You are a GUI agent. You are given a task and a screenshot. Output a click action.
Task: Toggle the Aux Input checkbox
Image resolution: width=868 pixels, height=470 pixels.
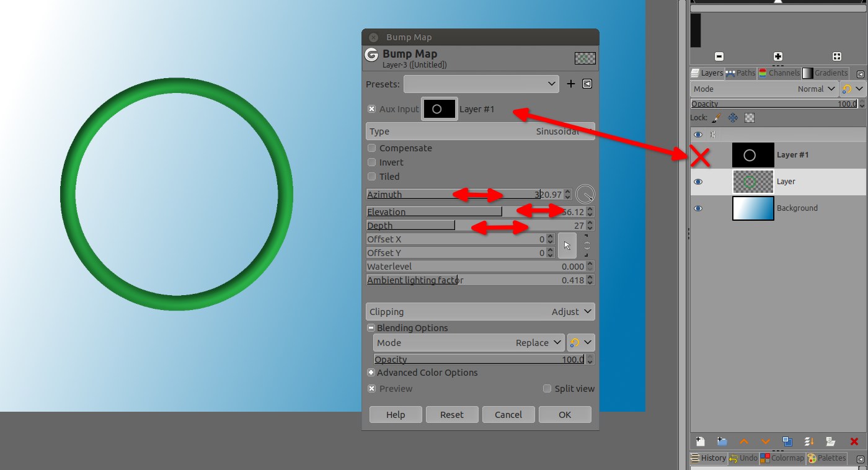tap(371, 109)
